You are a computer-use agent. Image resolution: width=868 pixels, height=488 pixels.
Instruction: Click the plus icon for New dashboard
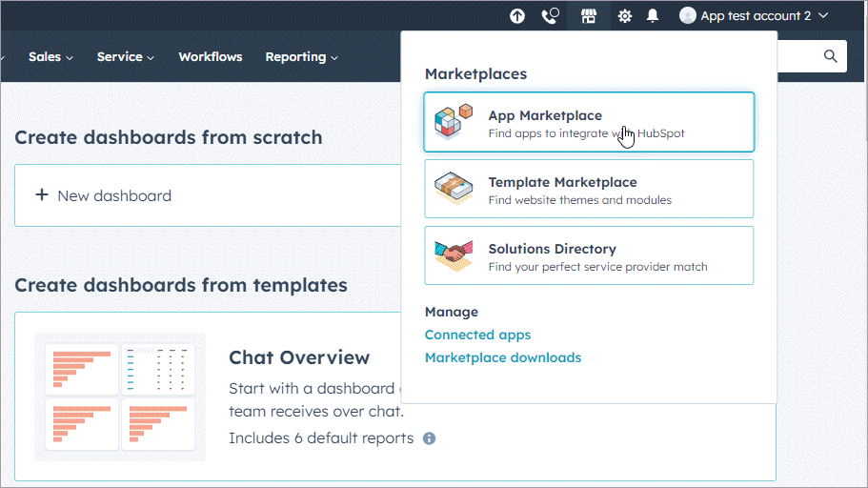click(x=42, y=195)
